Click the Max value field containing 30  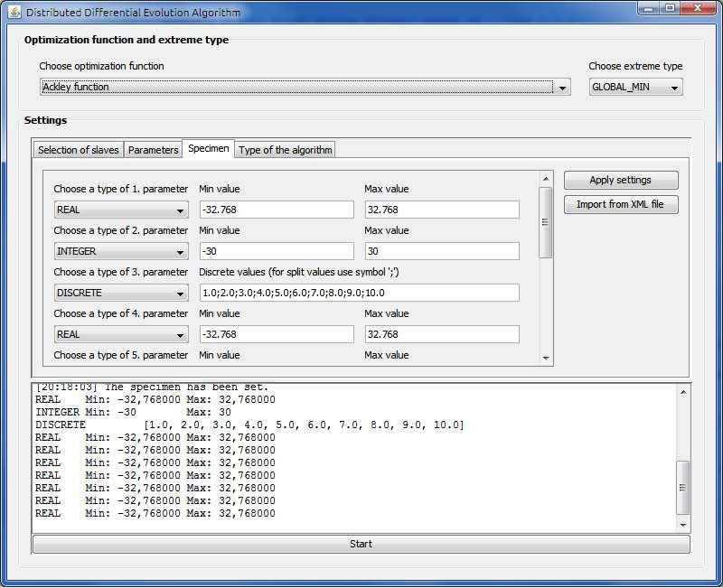click(x=442, y=251)
